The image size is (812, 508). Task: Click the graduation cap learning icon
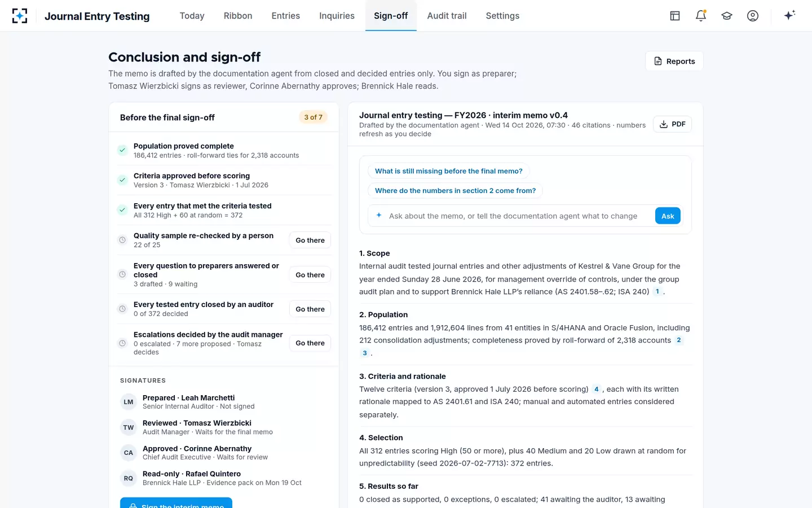tap(727, 16)
